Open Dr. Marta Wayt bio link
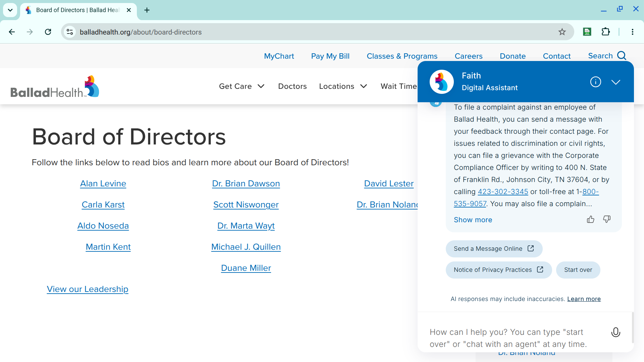644x362 pixels. 246,226
